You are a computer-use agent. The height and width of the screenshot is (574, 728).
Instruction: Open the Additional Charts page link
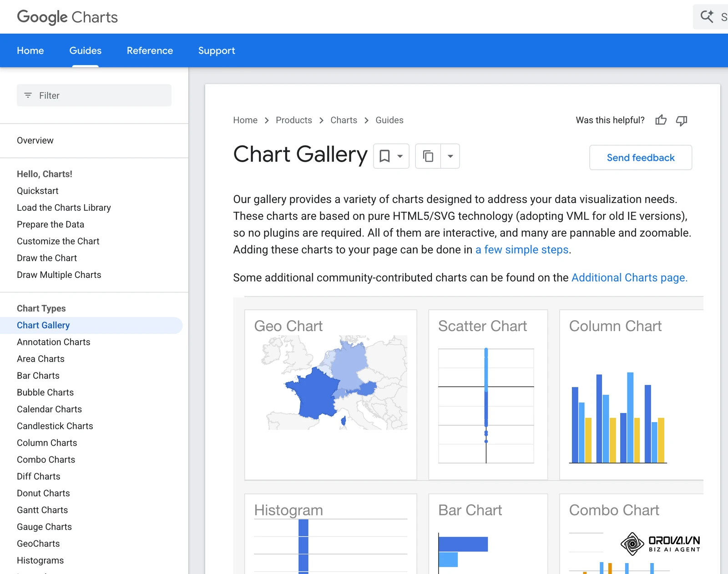(629, 277)
